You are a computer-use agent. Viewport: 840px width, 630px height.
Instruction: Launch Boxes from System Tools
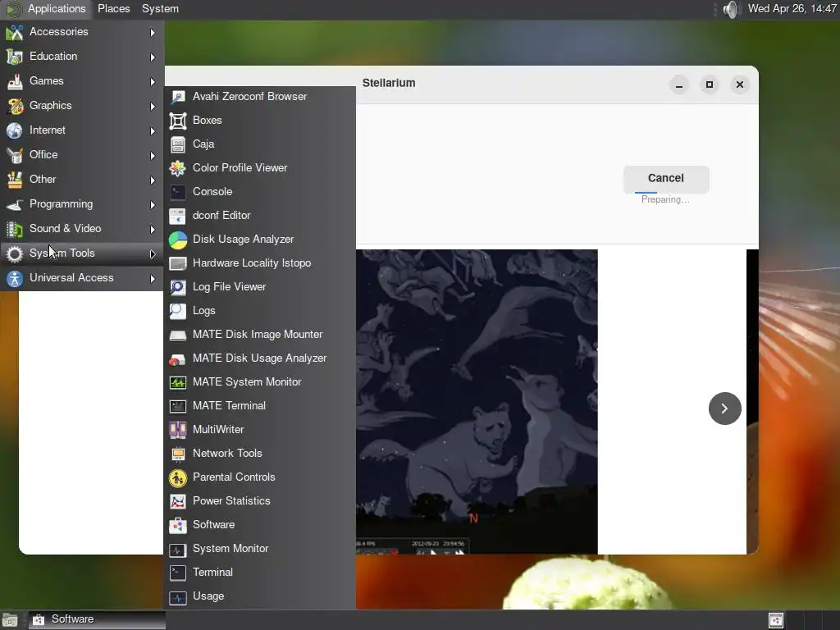pyautogui.click(x=177, y=121)
